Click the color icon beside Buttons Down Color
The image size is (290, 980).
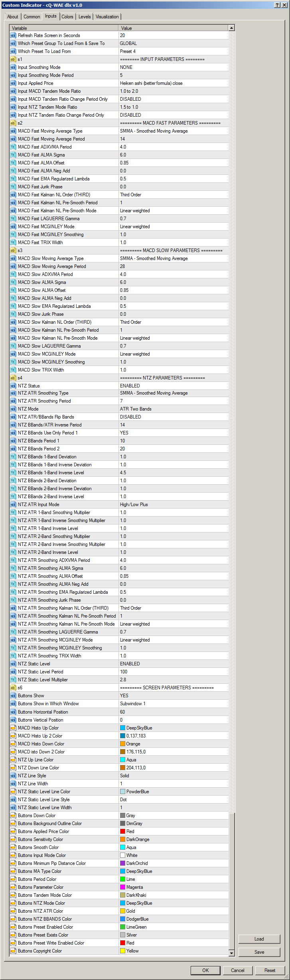tap(13, 816)
